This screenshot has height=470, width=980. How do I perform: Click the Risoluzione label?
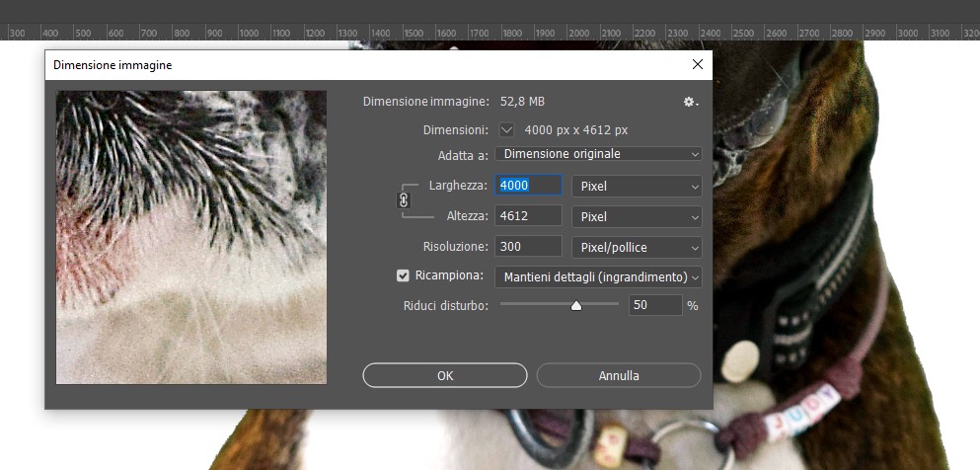click(x=456, y=246)
